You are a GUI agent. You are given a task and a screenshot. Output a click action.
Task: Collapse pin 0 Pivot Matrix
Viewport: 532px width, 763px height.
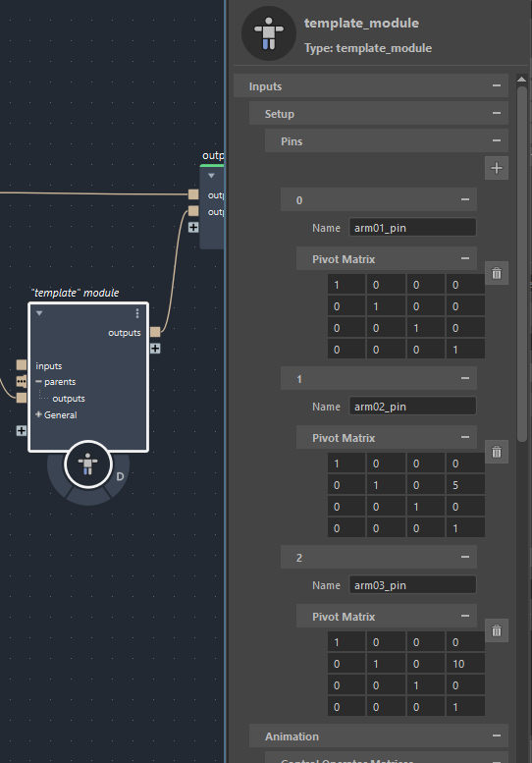(x=465, y=258)
